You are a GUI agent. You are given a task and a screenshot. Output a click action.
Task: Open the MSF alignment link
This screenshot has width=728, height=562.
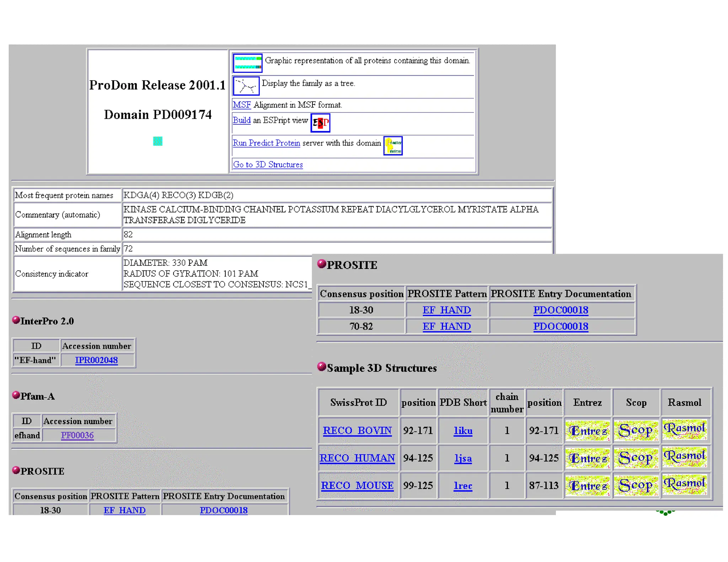(242, 105)
